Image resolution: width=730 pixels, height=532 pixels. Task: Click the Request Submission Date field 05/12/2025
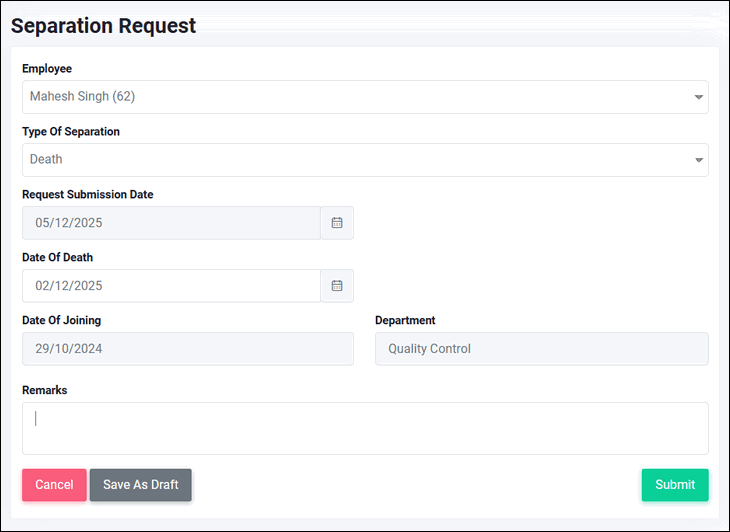(171, 223)
